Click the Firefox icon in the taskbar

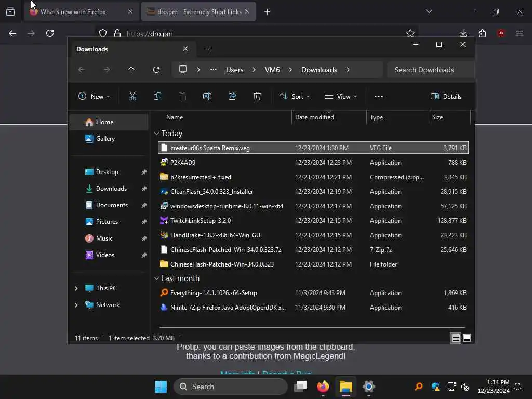(x=323, y=387)
